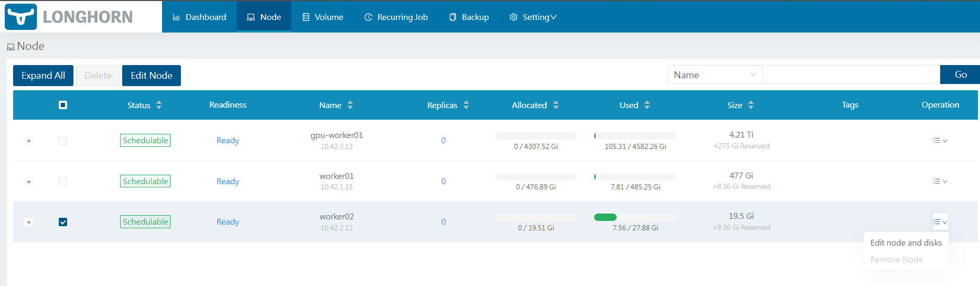Click Schedulable status tag for gpu-worker01

pos(145,141)
